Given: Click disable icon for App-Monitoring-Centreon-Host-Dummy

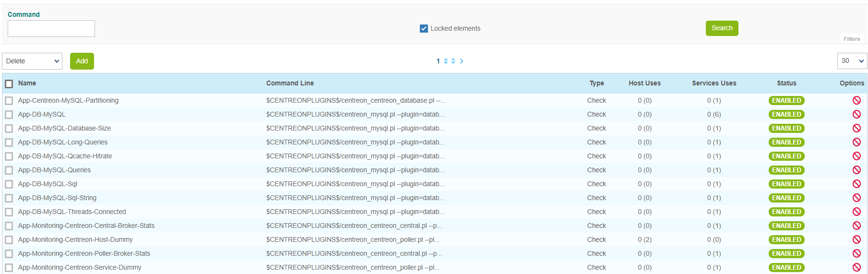Looking at the screenshot, I should coord(856,239).
